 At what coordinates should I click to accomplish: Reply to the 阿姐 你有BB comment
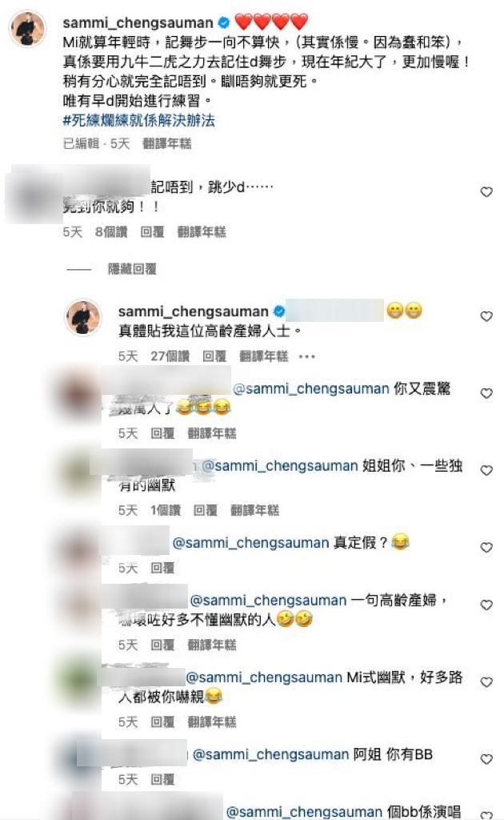point(162,780)
